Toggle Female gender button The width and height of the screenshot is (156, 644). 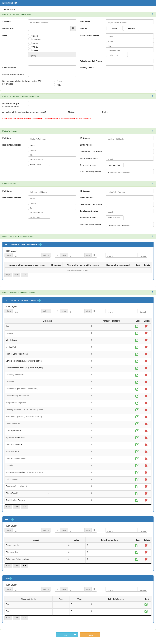click(131, 29)
